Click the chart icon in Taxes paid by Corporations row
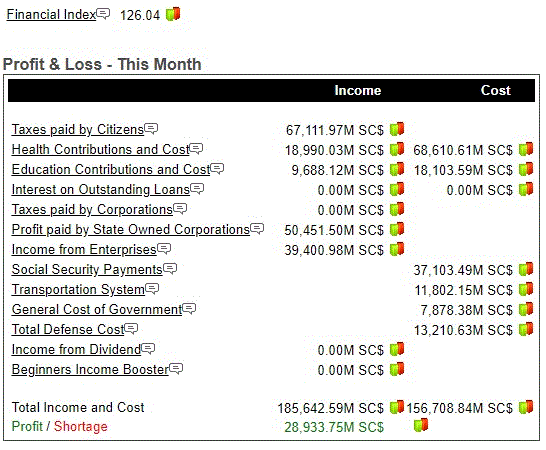546x450 pixels. click(397, 209)
